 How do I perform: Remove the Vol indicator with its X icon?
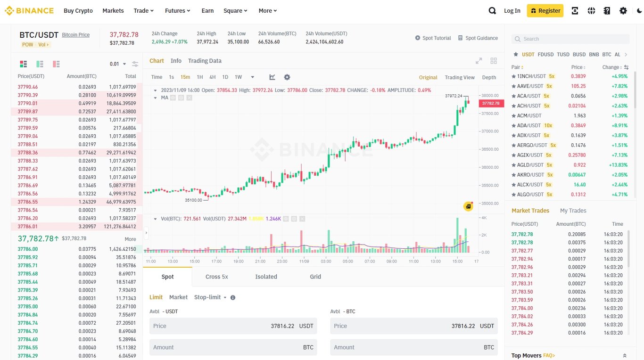point(303,219)
